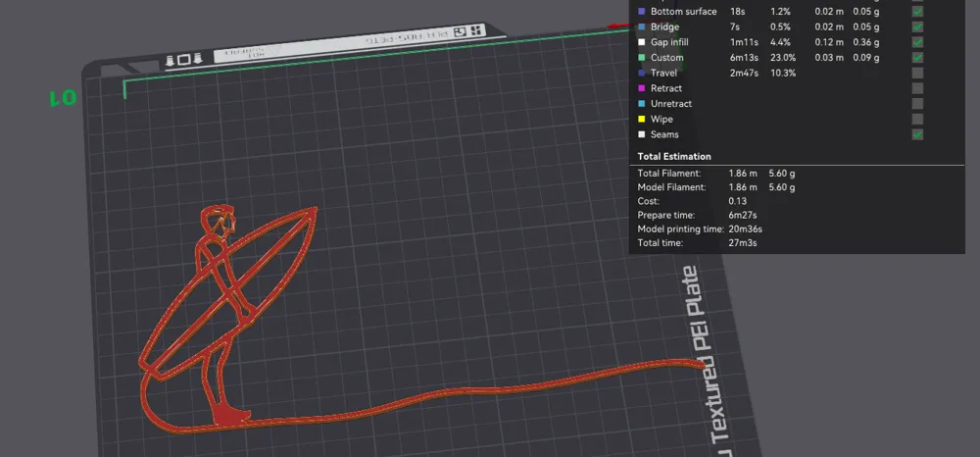Click the Bridge row length 0.02 m
980x457 pixels.
[x=829, y=26]
